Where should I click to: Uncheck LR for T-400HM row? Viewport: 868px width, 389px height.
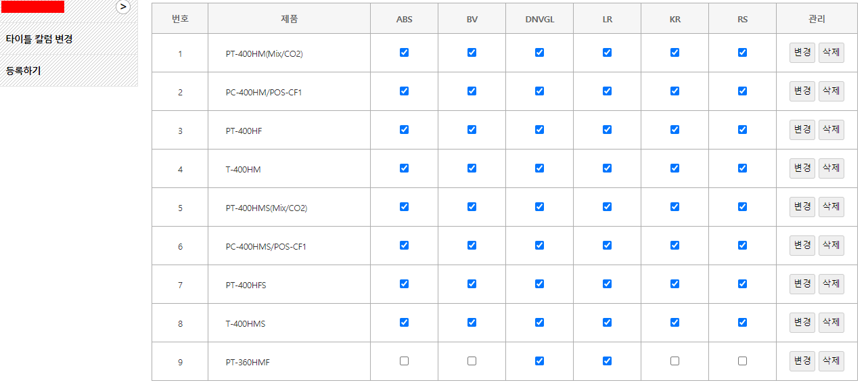point(607,168)
